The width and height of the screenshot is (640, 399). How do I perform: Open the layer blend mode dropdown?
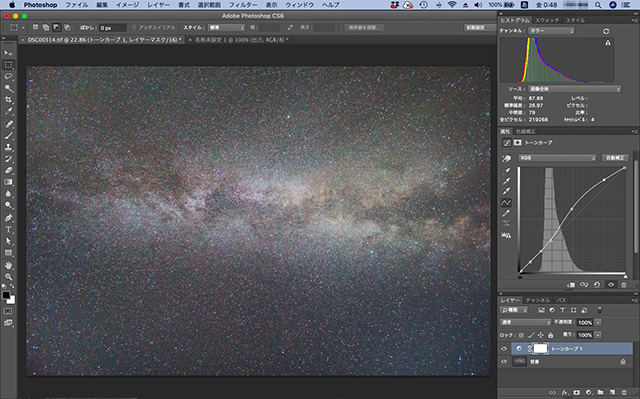526,322
